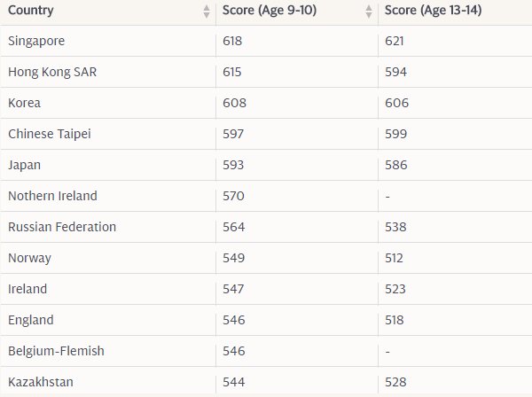Click the England country cell
Image resolution: width=532 pixels, height=397 pixels.
coord(30,320)
